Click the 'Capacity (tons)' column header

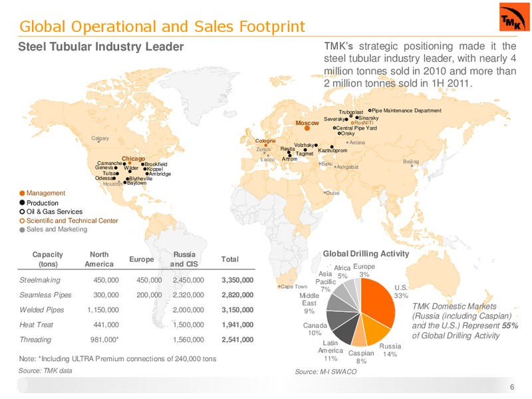[x=47, y=259]
